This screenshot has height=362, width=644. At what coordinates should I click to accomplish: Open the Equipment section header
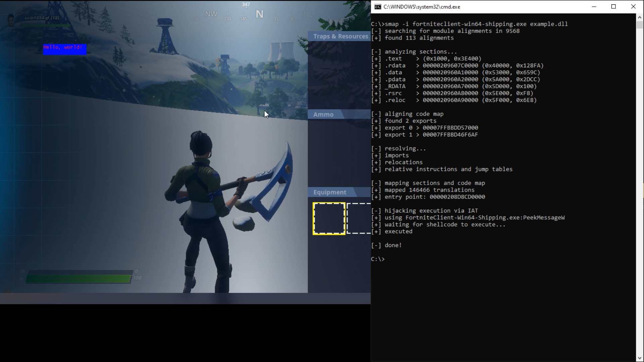330,192
